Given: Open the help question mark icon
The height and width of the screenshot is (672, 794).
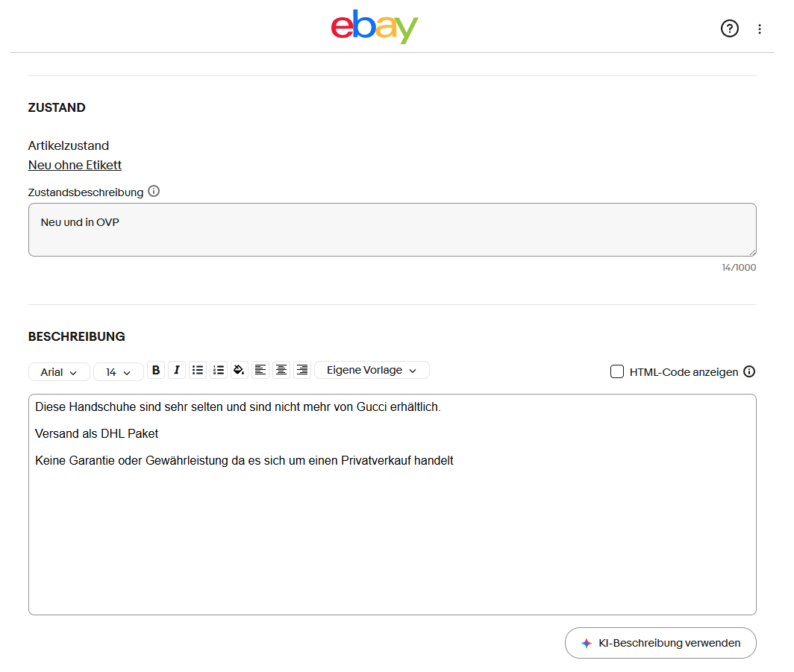Looking at the screenshot, I should [x=730, y=28].
